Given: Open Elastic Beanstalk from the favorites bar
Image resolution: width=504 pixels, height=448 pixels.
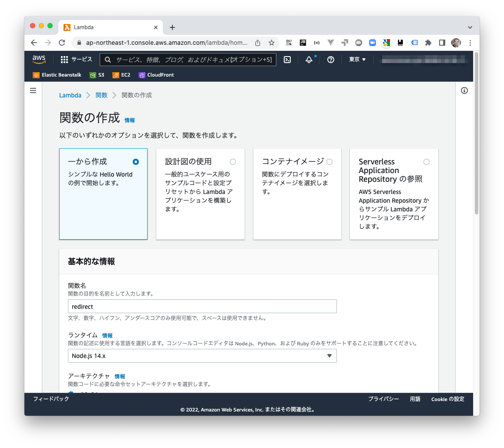Looking at the screenshot, I should (x=57, y=75).
